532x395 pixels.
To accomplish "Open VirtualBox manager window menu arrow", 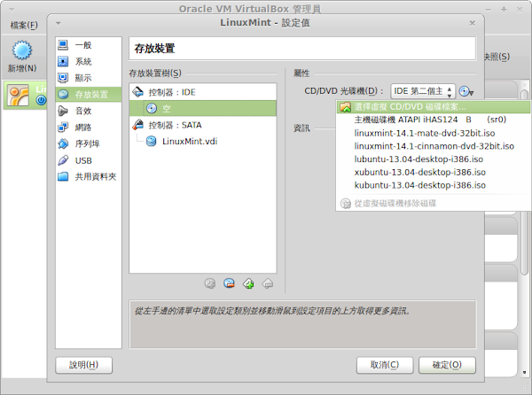I will pyautogui.click(x=12, y=9).
